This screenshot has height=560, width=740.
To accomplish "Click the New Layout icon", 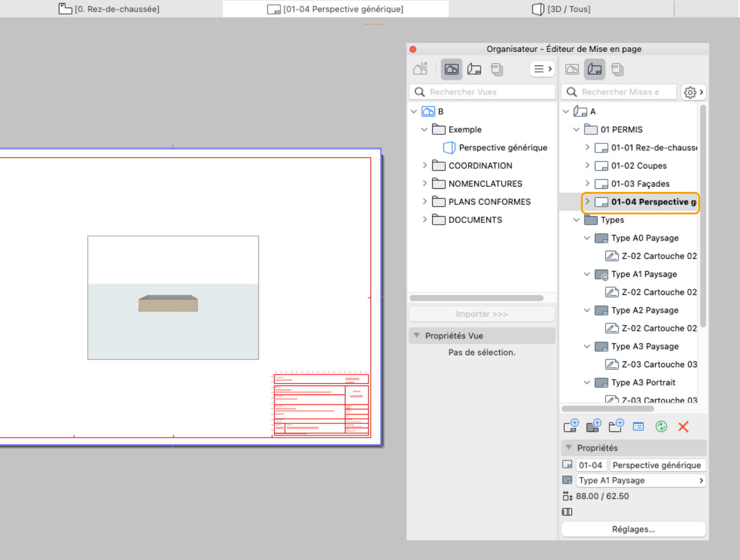I will 571,426.
